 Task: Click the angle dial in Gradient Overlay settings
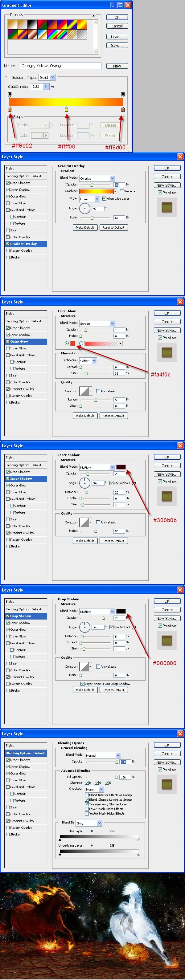point(84,208)
